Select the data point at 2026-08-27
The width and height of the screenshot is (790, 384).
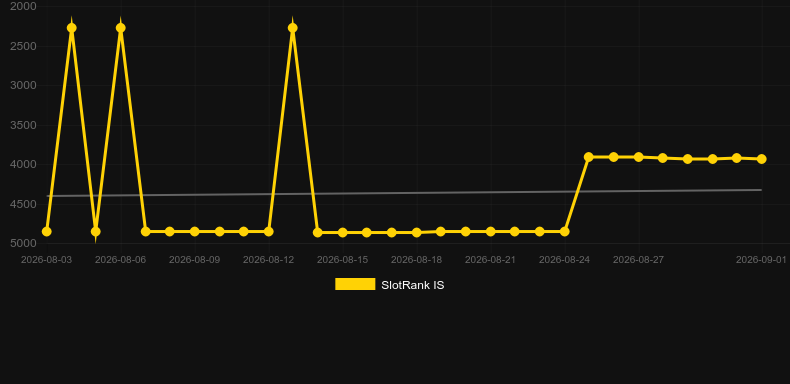click(x=638, y=157)
